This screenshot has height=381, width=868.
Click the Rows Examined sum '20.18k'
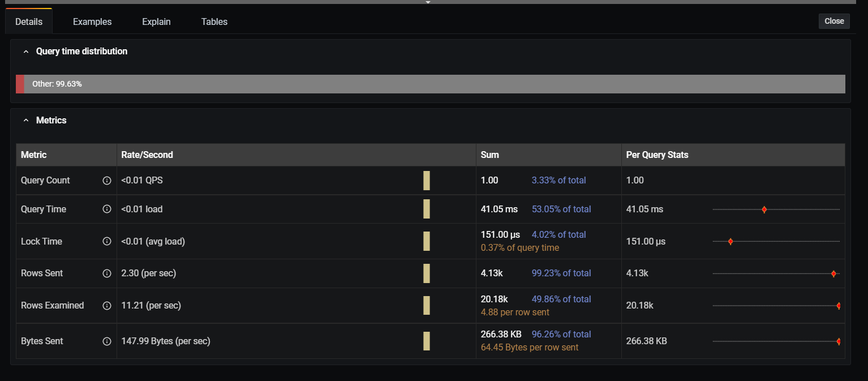click(x=494, y=299)
